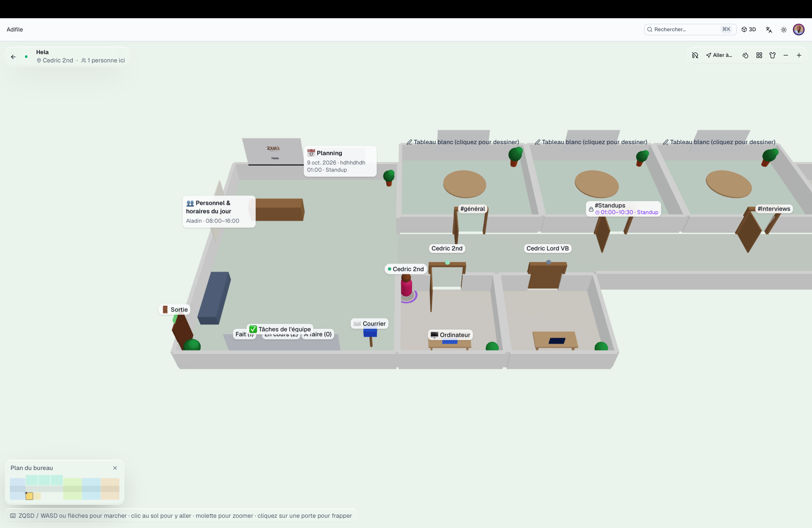Toggle the 3D view mode

(x=749, y=29)
